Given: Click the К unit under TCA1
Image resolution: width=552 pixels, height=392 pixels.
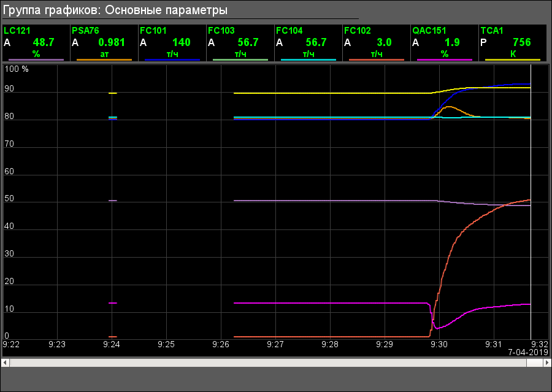Looking at the screenshot, I should (513, 54).
